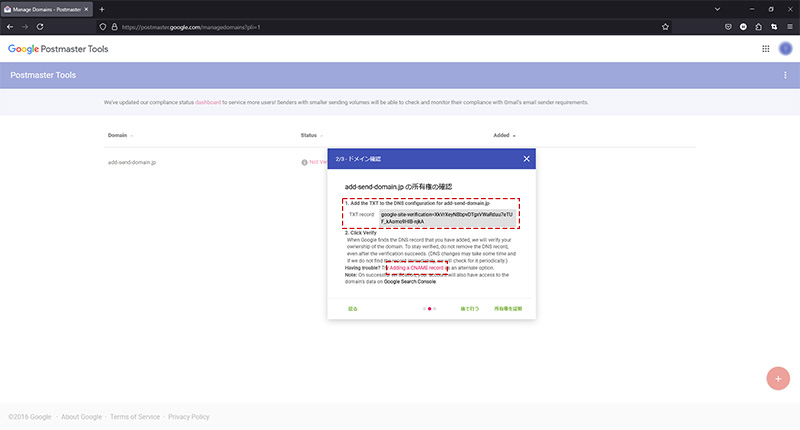Click the screenshot/crop extension icon in toolbar

[773, 27]
